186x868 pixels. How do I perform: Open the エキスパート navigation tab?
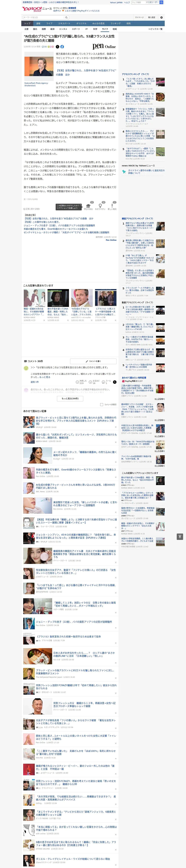(64, 23)
